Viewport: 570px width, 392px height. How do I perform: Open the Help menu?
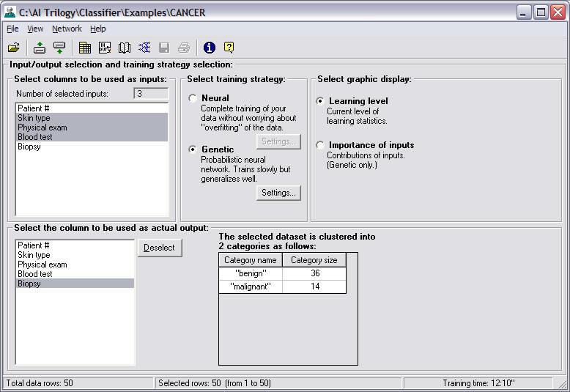coord(97,29)
